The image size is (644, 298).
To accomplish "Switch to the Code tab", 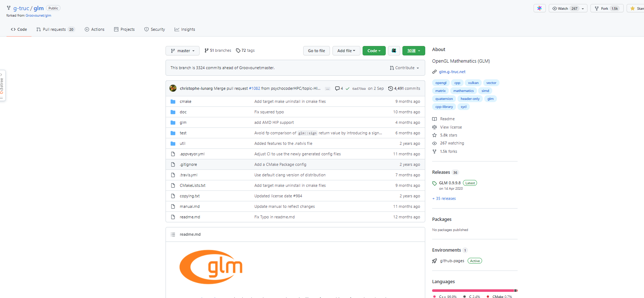I will pos(19,29).
